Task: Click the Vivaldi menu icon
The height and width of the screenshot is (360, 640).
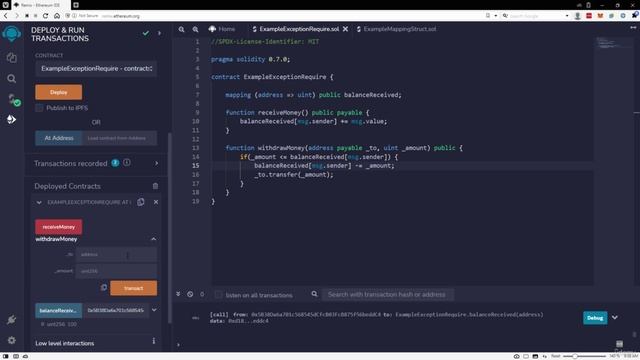Action: (5, 5)
